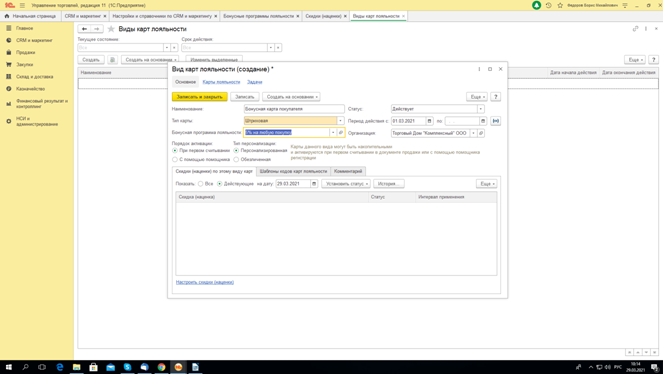Click Записать и закрыть button
The width and height of the screenshot is (663, 374).
tap(200, 97)
